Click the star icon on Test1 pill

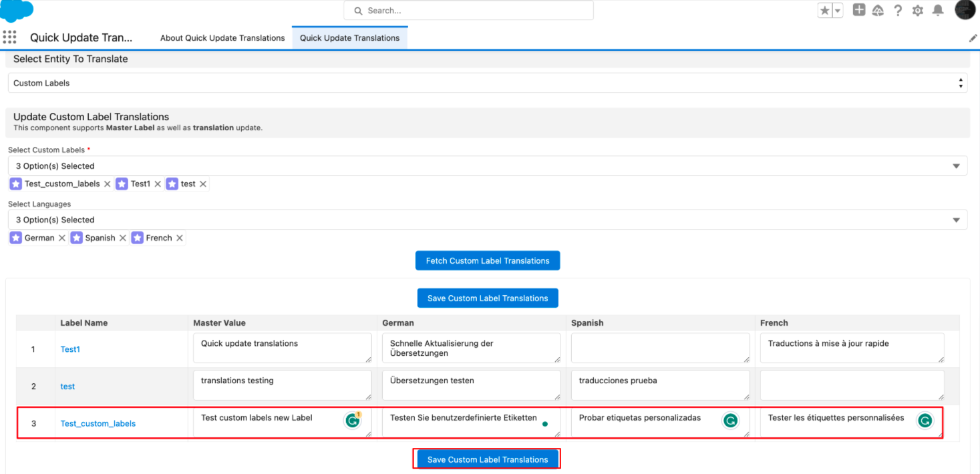point(122,184)
